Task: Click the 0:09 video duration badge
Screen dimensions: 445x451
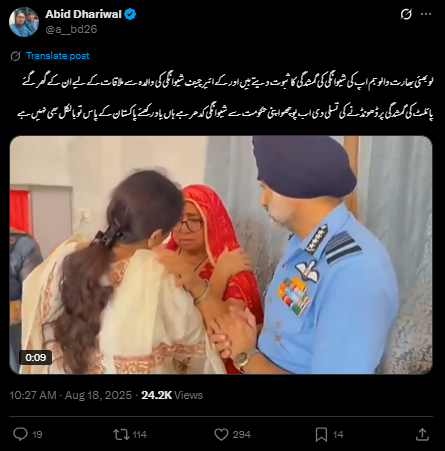Action: [35, 358]
